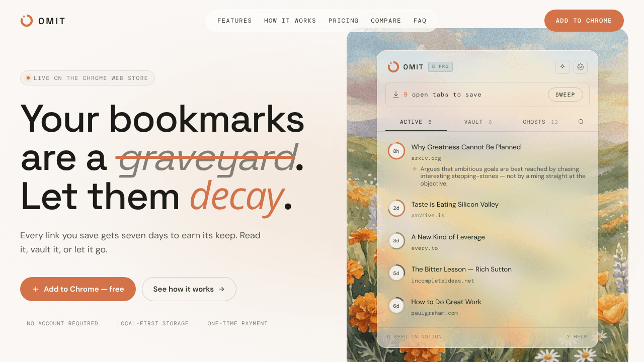Open the Pricing nav link
Image resolution: width=644 pixels, height=362 pixels.
tap(344, 21)
